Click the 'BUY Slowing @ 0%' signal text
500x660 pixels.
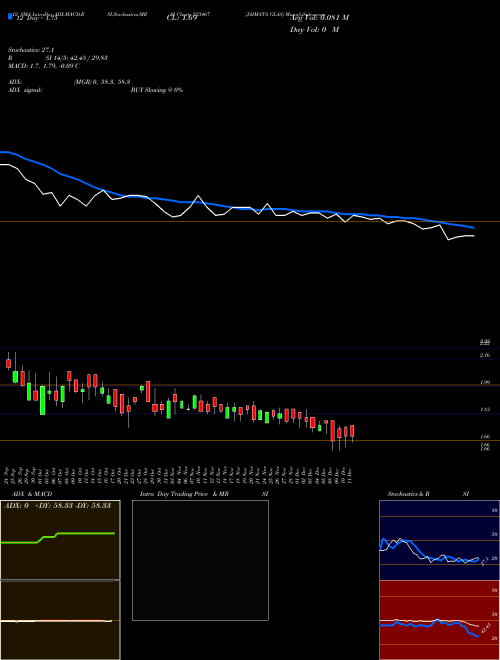(x=157, y=90)
